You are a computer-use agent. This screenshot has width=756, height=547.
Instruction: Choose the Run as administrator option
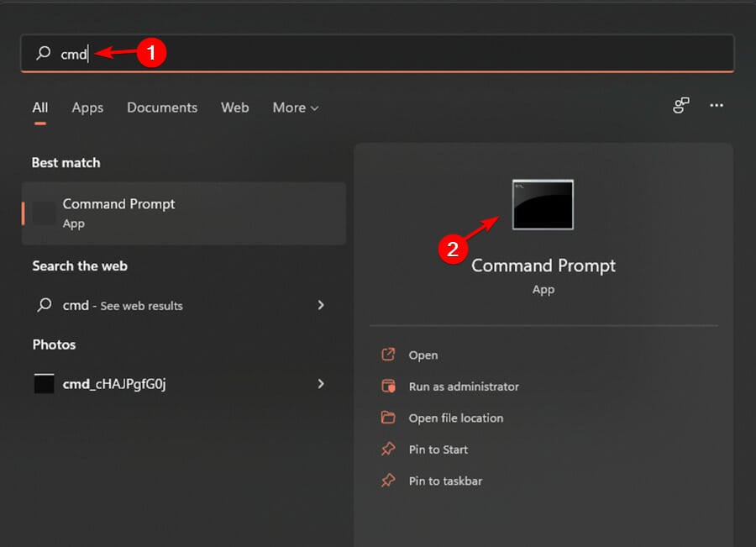coord(464,387)
